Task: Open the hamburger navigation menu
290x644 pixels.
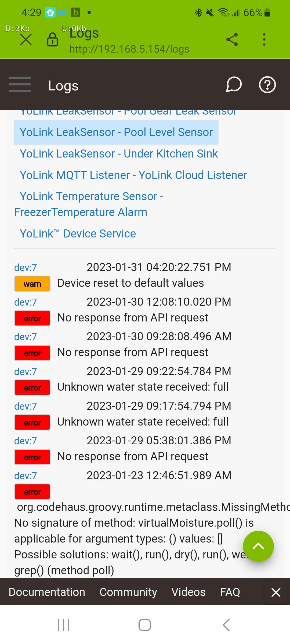Action: 20,84
